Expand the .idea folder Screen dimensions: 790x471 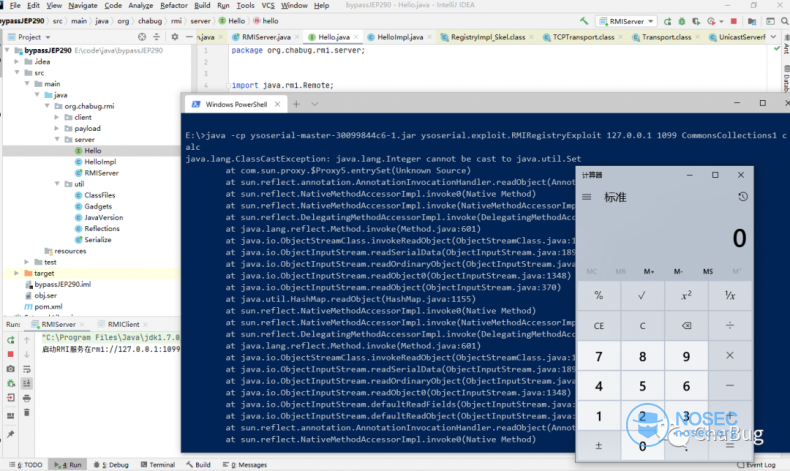click(x=17, y=61)
